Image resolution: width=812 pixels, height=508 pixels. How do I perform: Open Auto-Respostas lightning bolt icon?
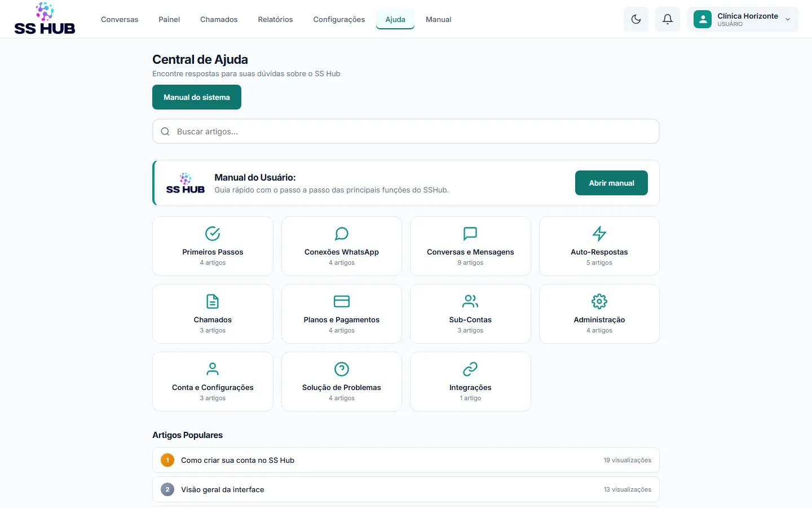[x=599, y=234]
